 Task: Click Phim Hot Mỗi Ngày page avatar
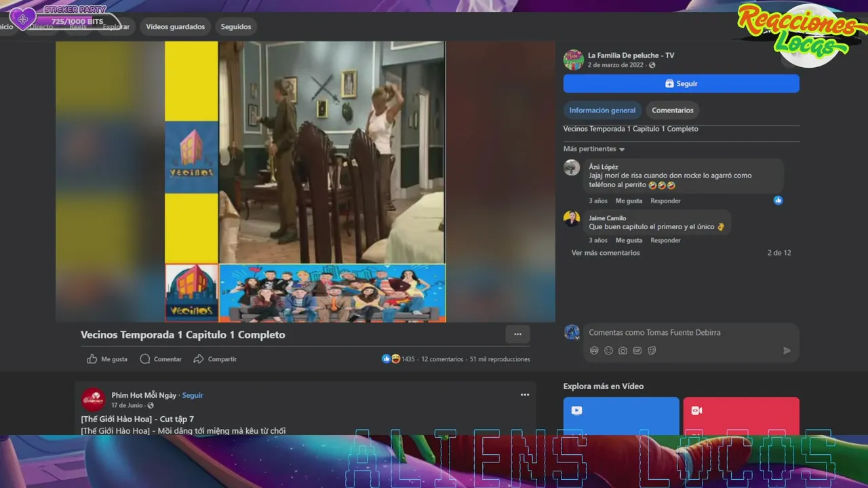coord(94,399)
